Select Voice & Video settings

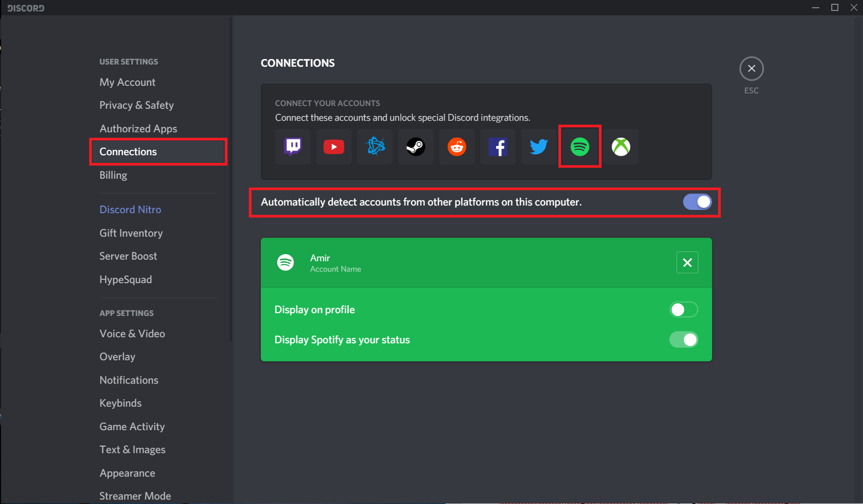click(132, 334)
